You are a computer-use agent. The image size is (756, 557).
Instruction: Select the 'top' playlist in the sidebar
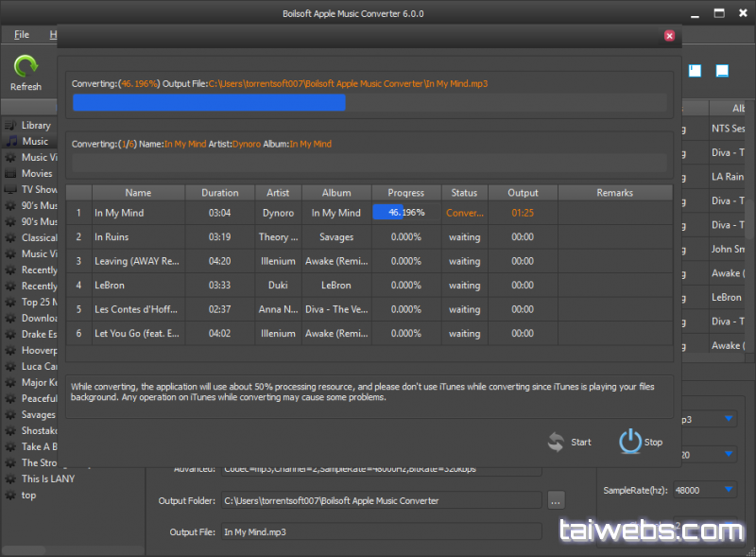tap(29, 496)
